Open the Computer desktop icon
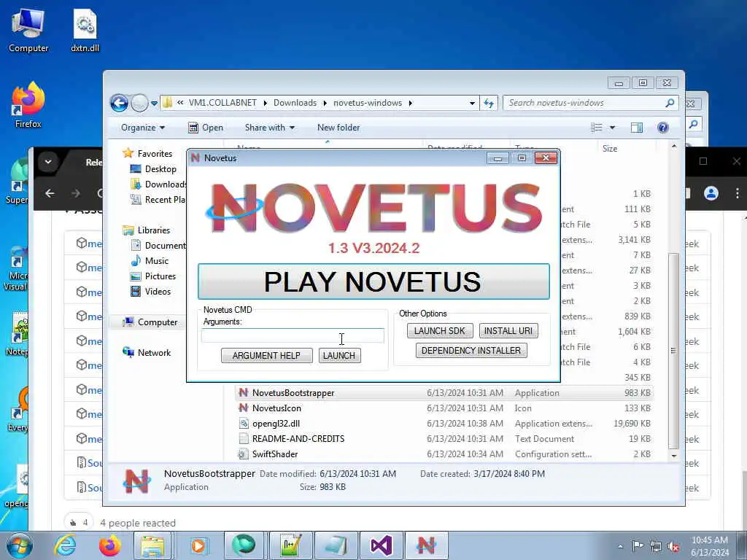Image resolution: width=747 pixels, height=560 pixels. [28, 31]
